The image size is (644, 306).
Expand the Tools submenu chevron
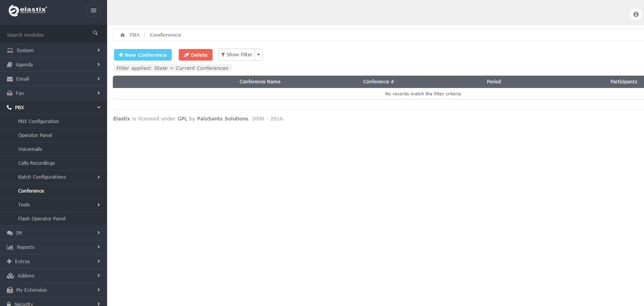99,205
